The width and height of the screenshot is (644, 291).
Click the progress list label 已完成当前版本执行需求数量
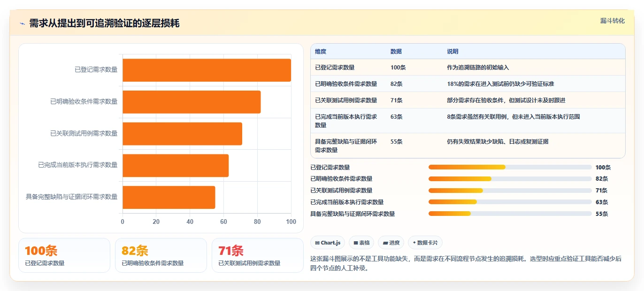pyautogui.click(x=347, y=202)
